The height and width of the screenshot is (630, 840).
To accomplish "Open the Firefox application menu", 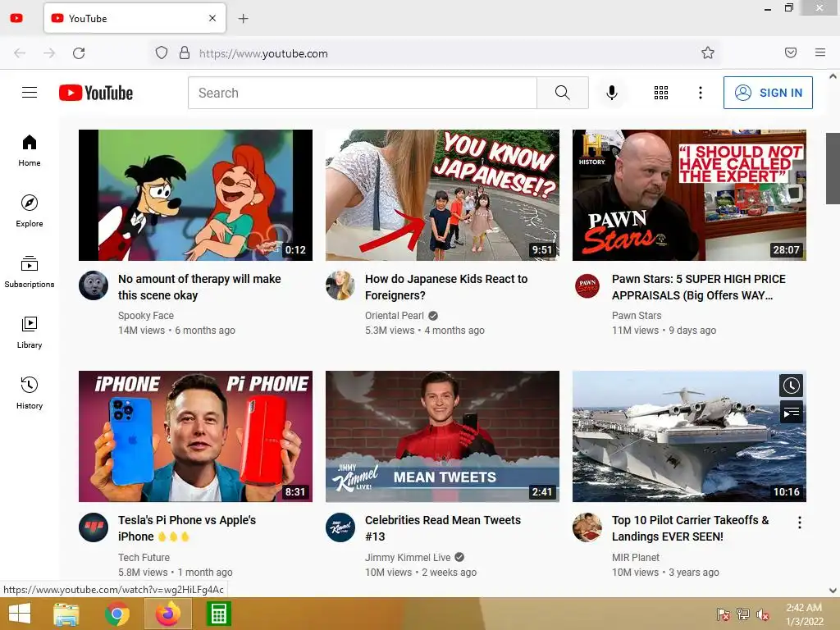I will click(820, 52).
